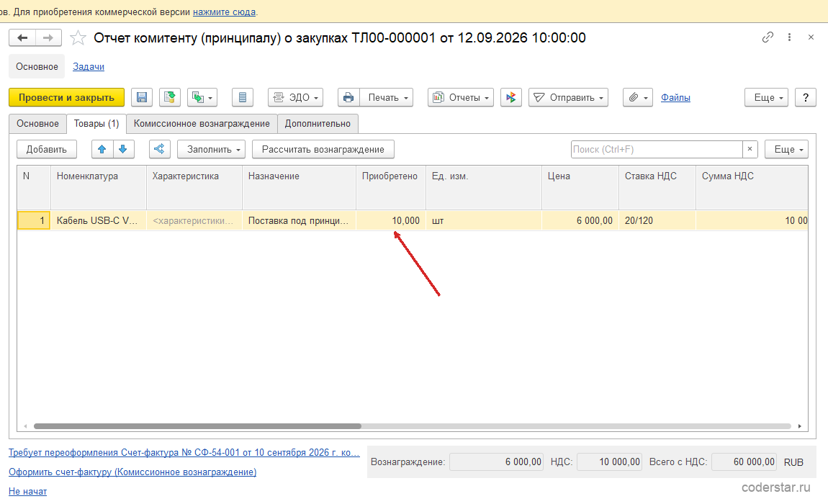Click the horizontal table scrollbar

point(197,426)
